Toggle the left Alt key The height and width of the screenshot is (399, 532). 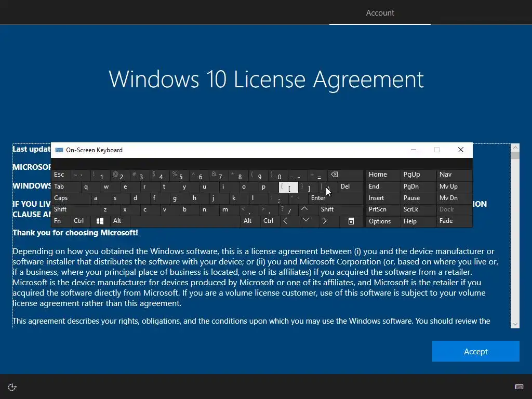click(x=120, y=221)
